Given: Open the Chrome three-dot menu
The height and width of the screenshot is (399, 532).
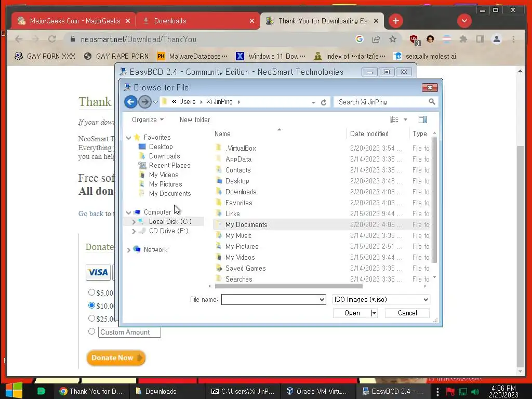Looking at the screenshot, I should (513, 39).
